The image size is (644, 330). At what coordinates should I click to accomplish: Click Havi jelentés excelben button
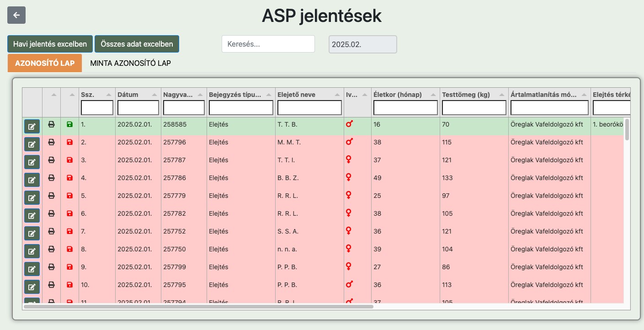click(50, 44)
